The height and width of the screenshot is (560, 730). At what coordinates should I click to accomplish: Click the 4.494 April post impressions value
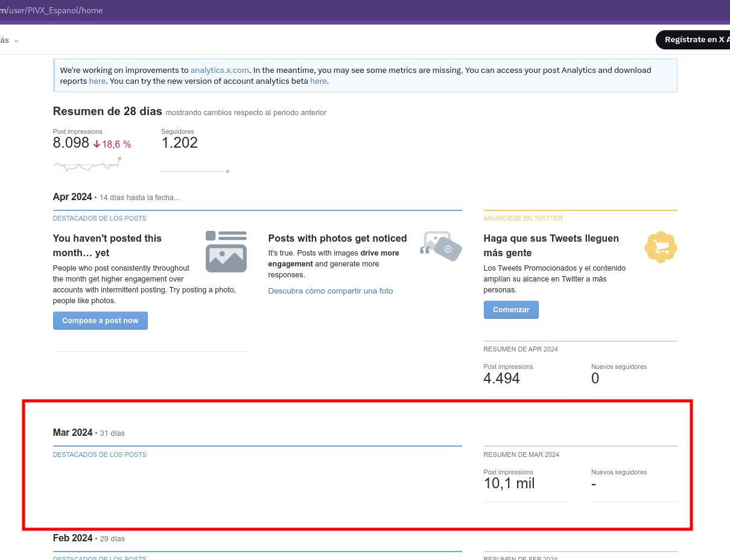point(502,378)
